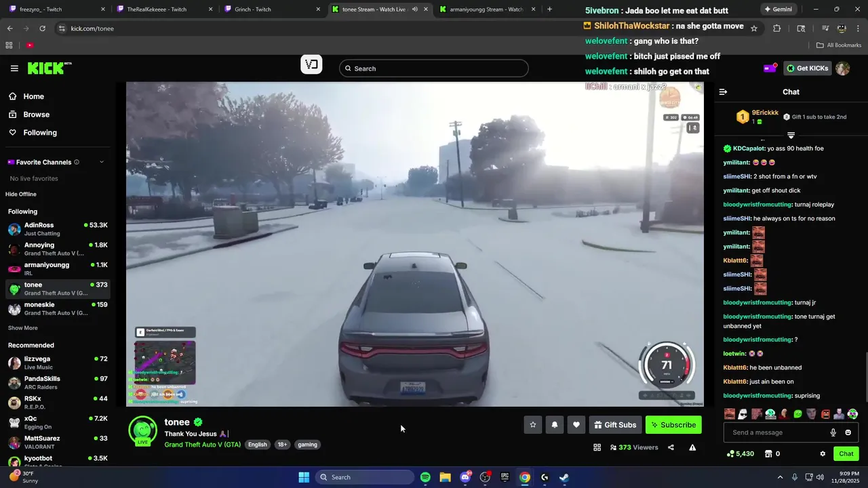Open All Bookmarks folder
Viewport: 868px width, 488px height.
click(x=839, y=45)
